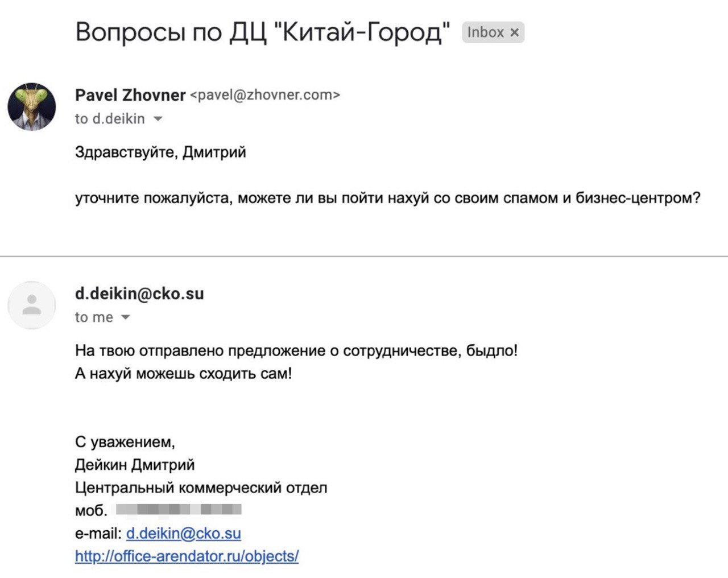Open Pavel Zhovner's mantis avatar
This screenshot has height=578, width=728.
pos(32,106)
